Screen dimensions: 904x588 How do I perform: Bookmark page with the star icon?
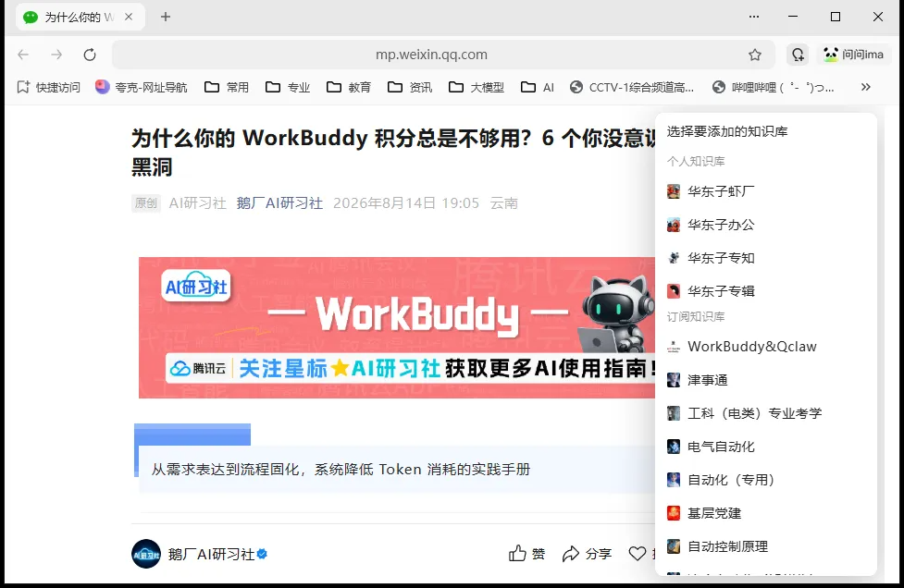[755, 55]
